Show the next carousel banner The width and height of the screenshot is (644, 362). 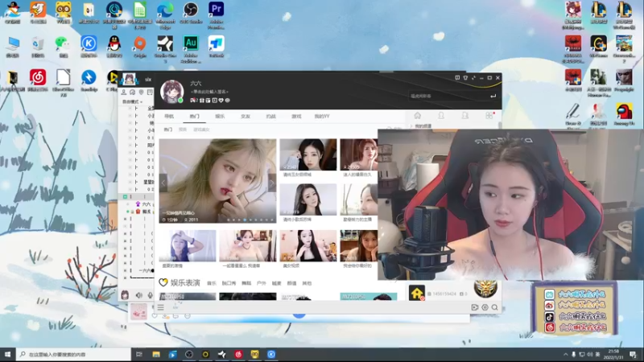tap(272, 183)
